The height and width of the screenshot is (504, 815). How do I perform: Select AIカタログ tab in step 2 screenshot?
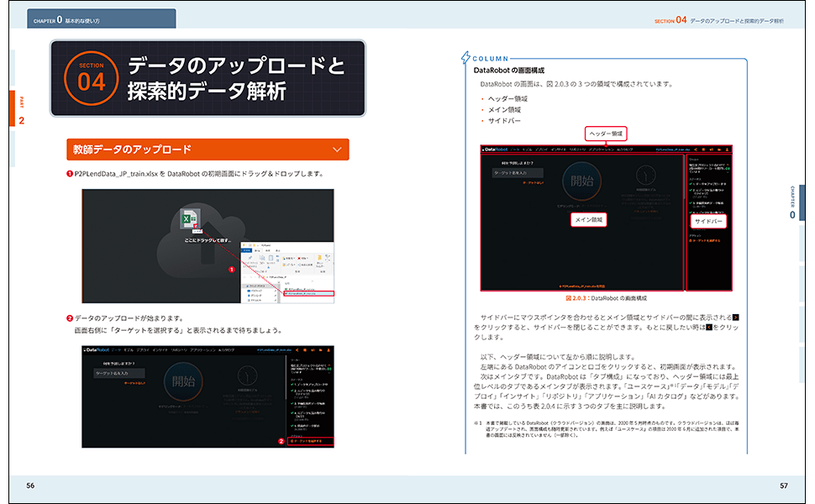click(226, 350)
